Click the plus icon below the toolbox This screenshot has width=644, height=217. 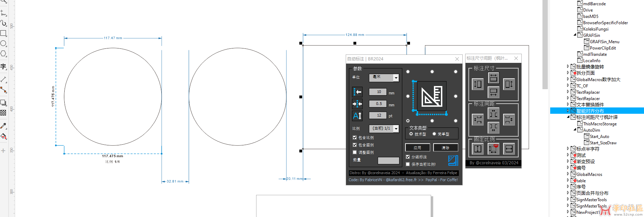[3, 151]
